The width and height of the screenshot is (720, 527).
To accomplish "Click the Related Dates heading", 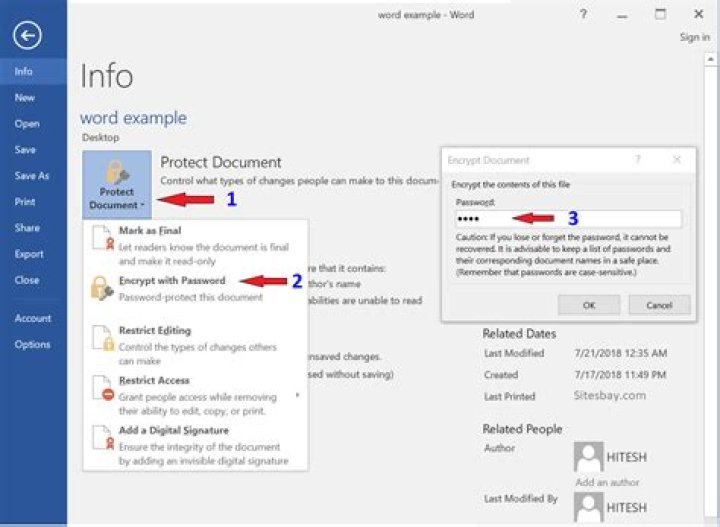I will tap(519, 334).
